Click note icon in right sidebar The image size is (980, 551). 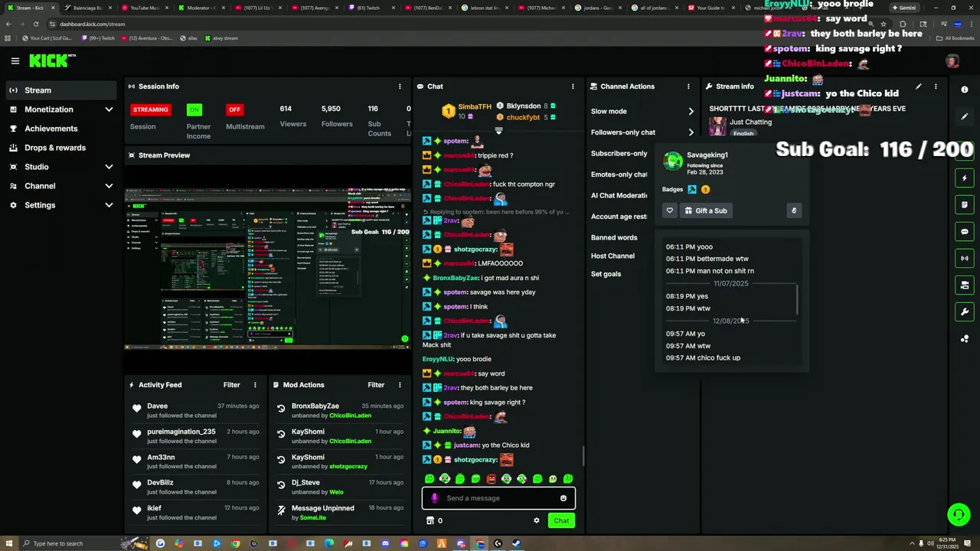[965, 204]
